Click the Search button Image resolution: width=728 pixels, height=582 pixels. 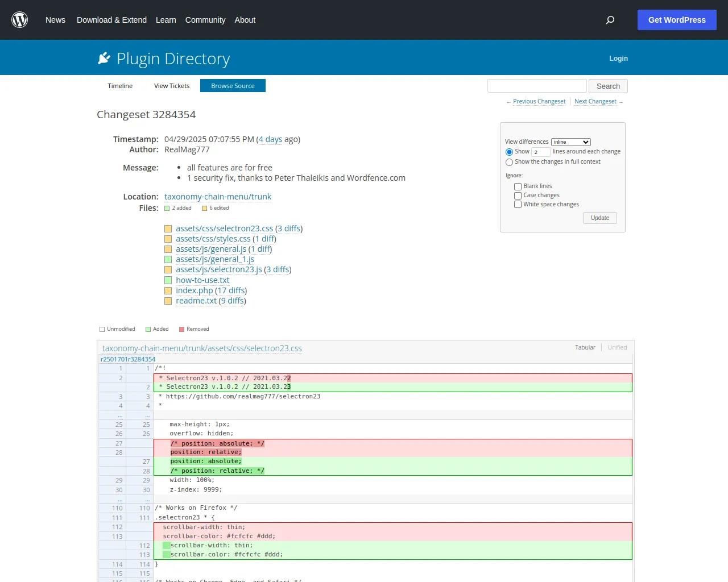pos(608,86)
